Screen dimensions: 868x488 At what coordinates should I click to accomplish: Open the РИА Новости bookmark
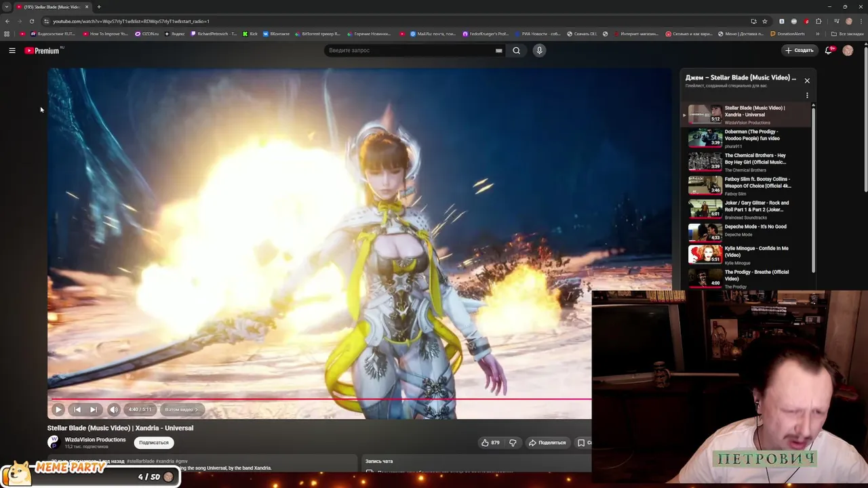pyautogui.click(x=538, y=34)
